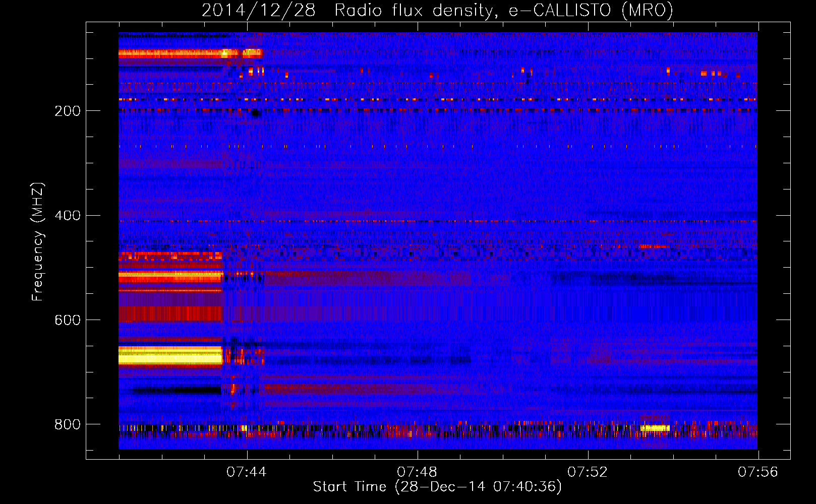
Task: Click the 07:48 time tick label
Action: [x=417, y=472]
